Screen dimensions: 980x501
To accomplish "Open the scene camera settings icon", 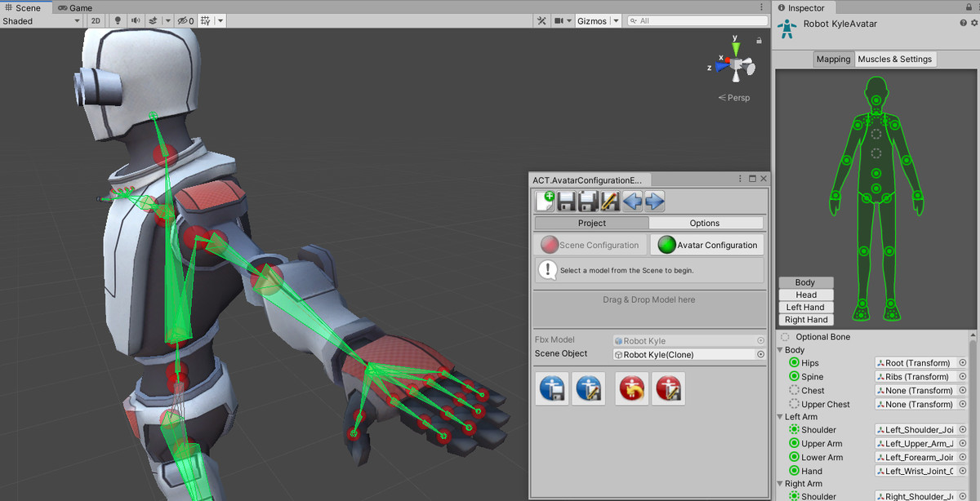I will coord(560,20).
